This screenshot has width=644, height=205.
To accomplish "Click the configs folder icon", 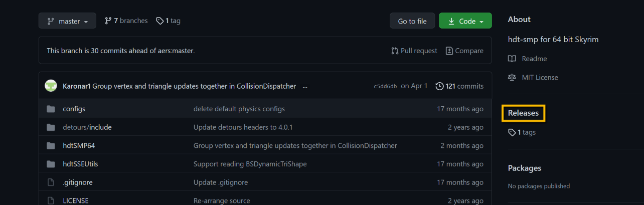I will click(x=51, y=109).
